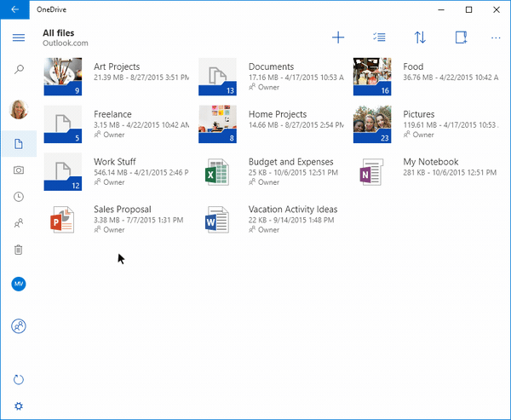Open the hamburger navigation menu
This screenshot has width=511, height=420.
[18, 37]
